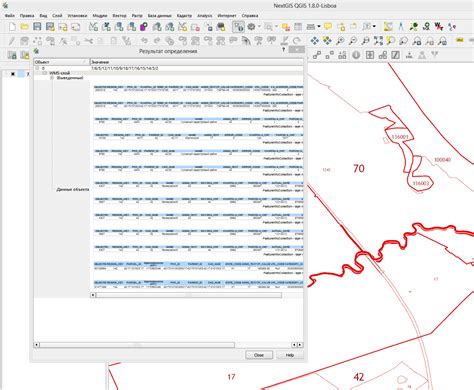Create a new project with the blank page icon

(12, 27)
